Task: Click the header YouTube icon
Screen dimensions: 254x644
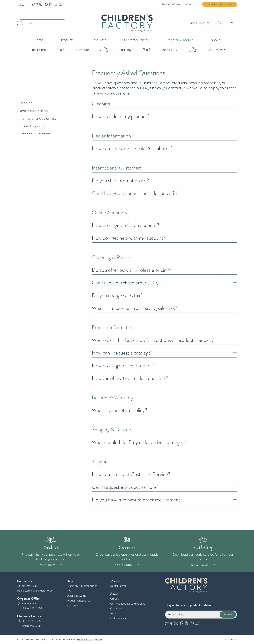Action: (56, 4)
